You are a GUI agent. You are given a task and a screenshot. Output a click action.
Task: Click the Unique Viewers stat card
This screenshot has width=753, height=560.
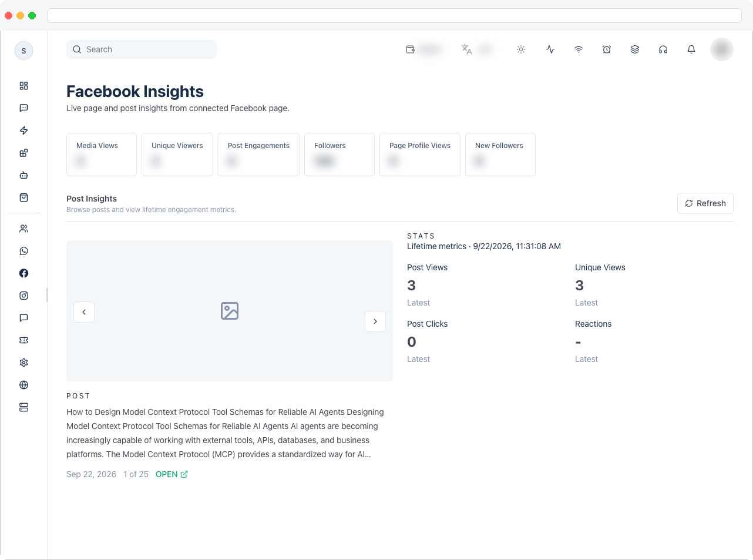tap(177, 155)
